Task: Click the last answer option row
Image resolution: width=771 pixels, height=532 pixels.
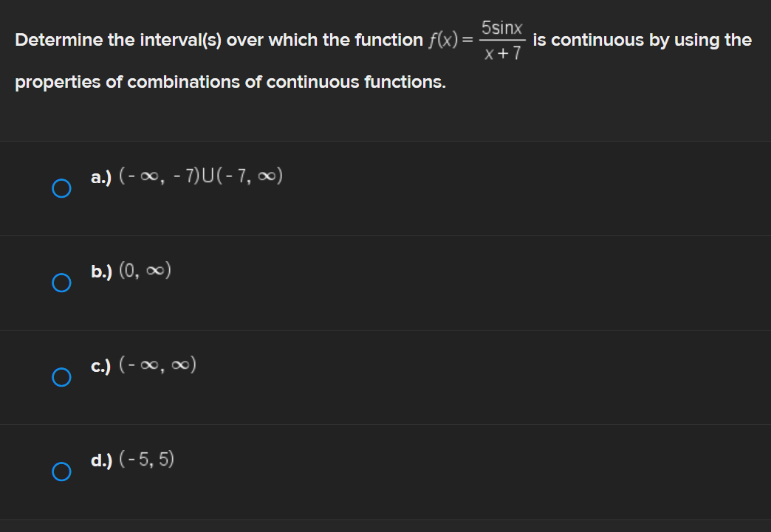Action: pos(384,471)
